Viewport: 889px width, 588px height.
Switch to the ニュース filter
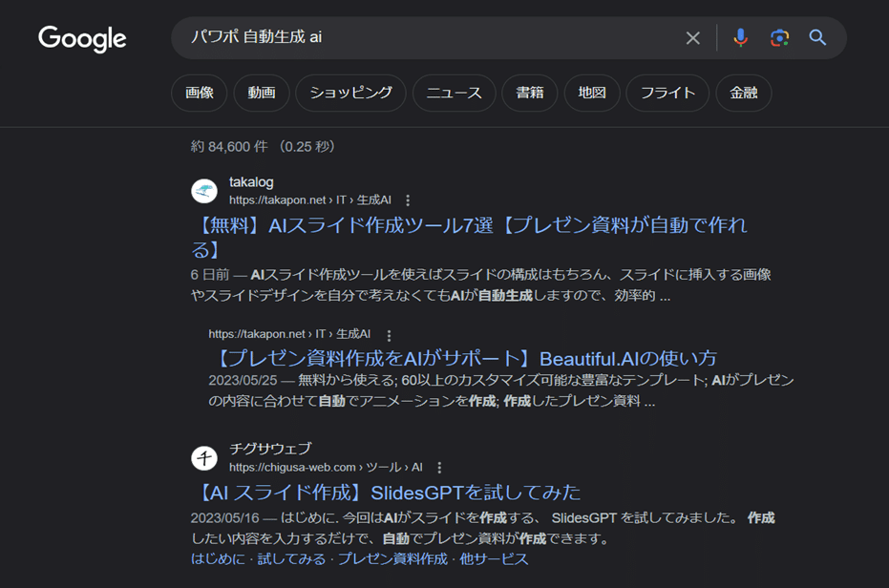click(x=455, y=93)
